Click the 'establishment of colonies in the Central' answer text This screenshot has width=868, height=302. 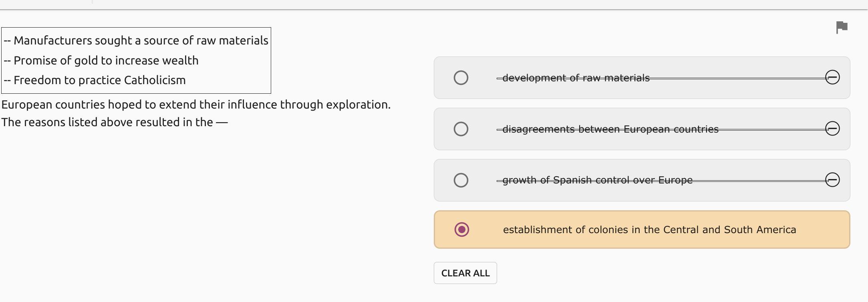point(649,230)
